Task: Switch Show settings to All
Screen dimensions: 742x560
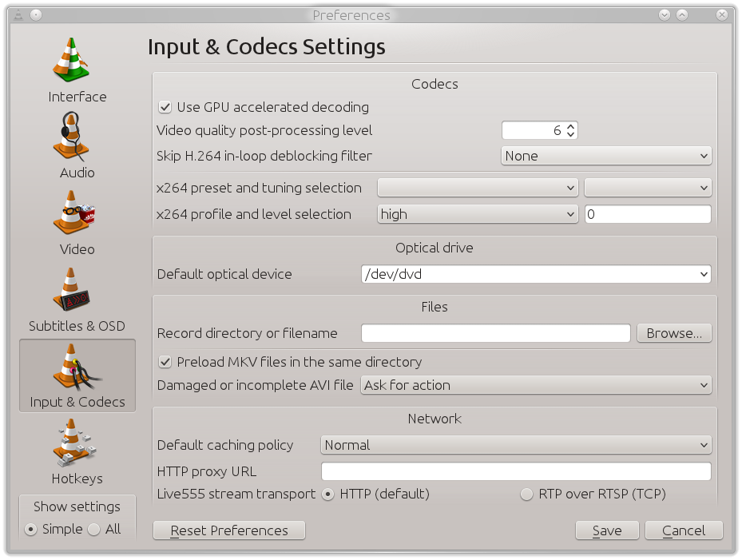Action: coord(94,529)
